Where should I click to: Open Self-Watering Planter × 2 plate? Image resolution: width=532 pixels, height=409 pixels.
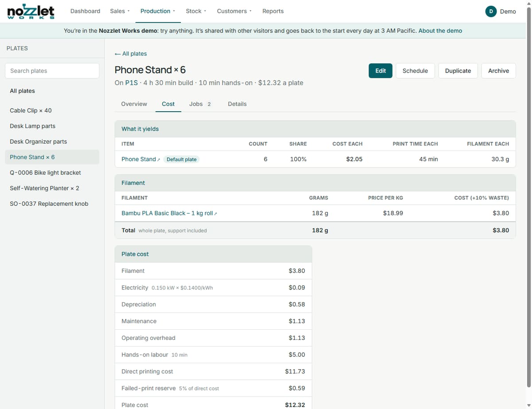(52, 188)
